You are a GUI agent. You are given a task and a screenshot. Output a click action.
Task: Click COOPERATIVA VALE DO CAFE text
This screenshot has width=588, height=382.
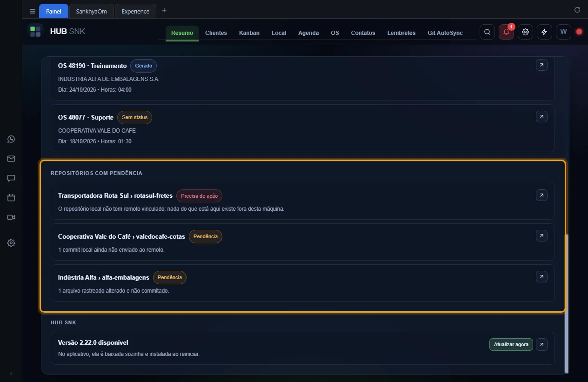pos(97,131)
